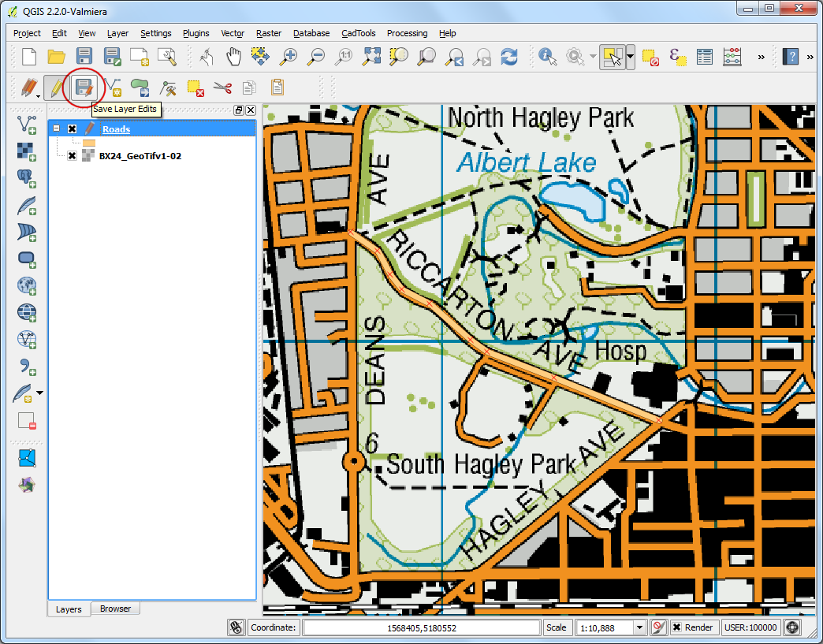Click the Save Layer Edits icon
The width and height of the screenshot is (823, 644).
click(84, 87)
